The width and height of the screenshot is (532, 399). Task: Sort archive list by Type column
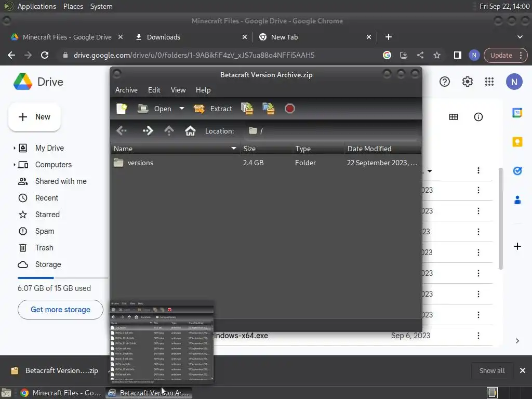tap(318, 149)
